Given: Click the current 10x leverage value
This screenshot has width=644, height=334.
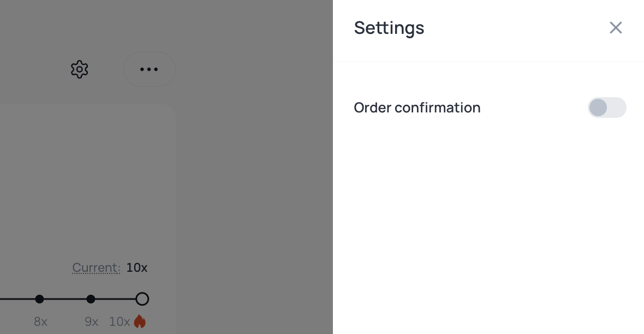Looking at the screenshot, I should pos(137,268).
